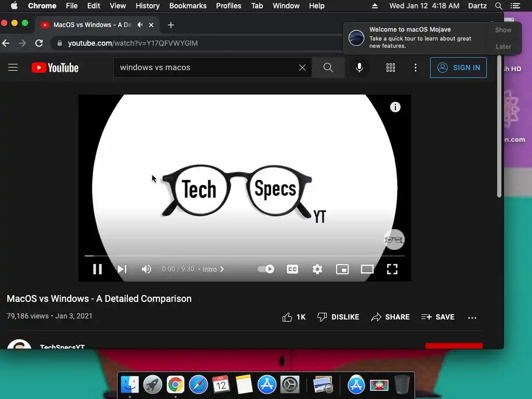Close the MacOS vs Windows tab
This screenshot has width=532, height=399.
coord(151,25)
